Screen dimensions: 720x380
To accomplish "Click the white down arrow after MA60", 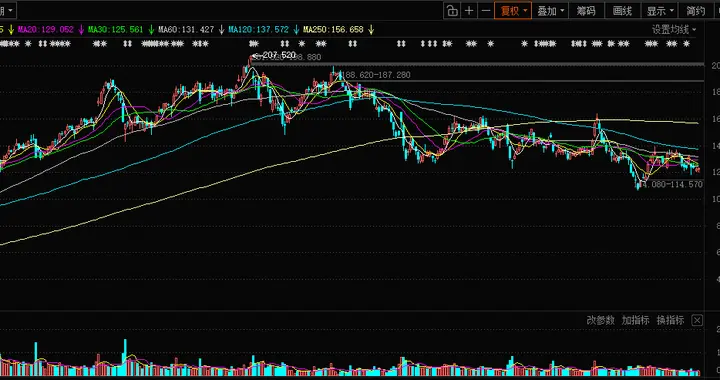I will [221, 30].
